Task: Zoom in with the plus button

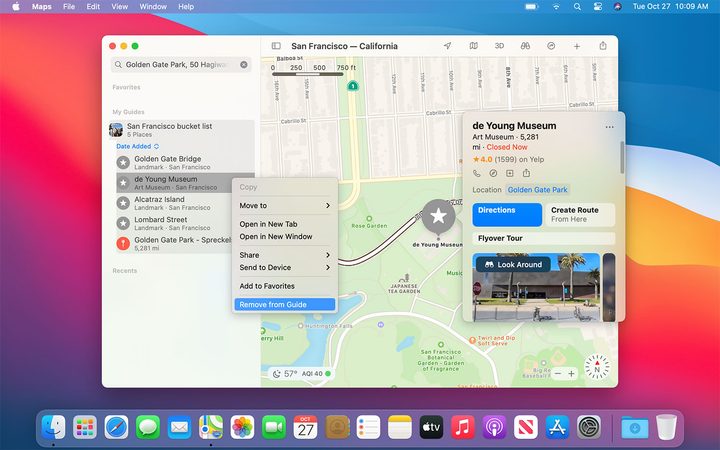Action: (x=572, y=374)
